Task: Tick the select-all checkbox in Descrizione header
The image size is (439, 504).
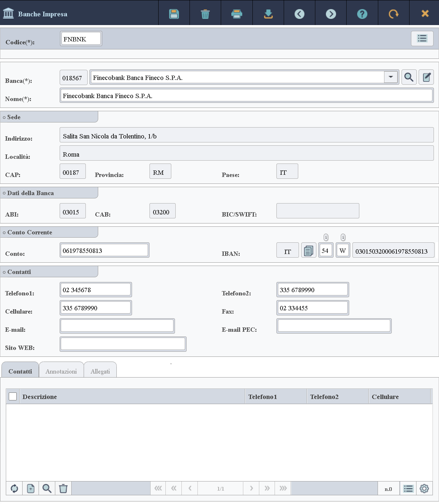Action: pyautogui.click(x=13, y=396)
